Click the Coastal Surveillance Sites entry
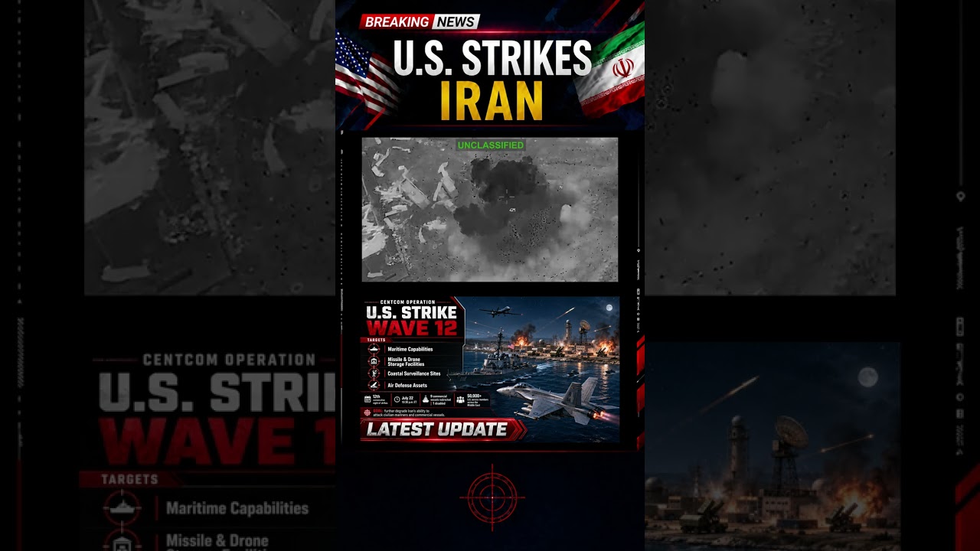The width and height of the screenshot is (980, 551). (x=414, y=373)
